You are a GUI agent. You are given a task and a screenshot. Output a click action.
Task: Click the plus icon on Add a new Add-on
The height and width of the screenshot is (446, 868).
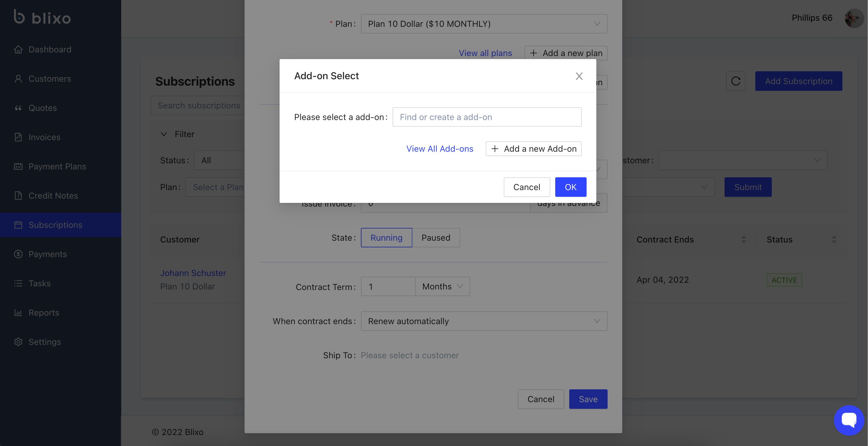click(495, 149)
